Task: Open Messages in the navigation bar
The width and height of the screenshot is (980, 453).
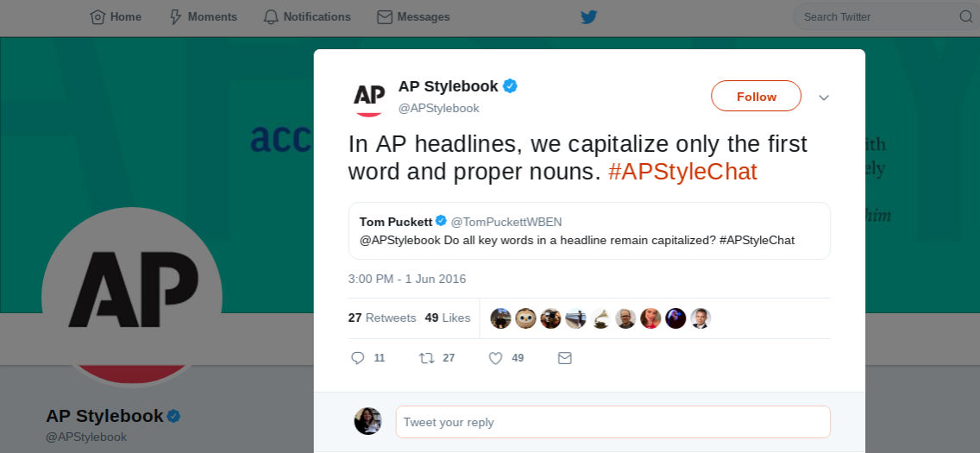Action: coord(413,17)
